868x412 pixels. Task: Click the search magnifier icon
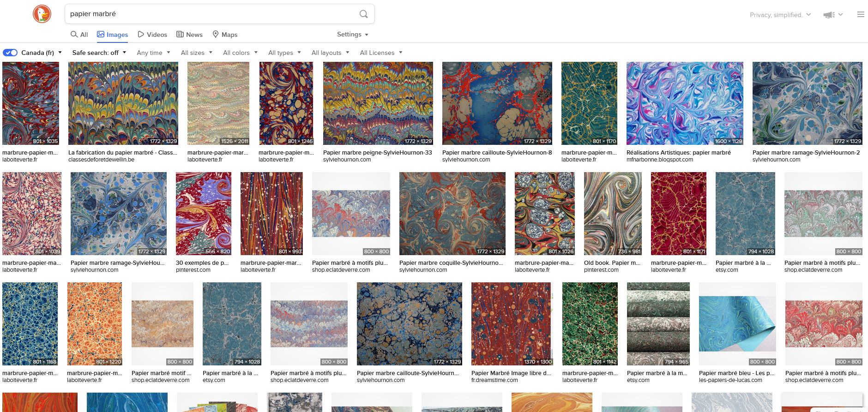click(364, 14)
